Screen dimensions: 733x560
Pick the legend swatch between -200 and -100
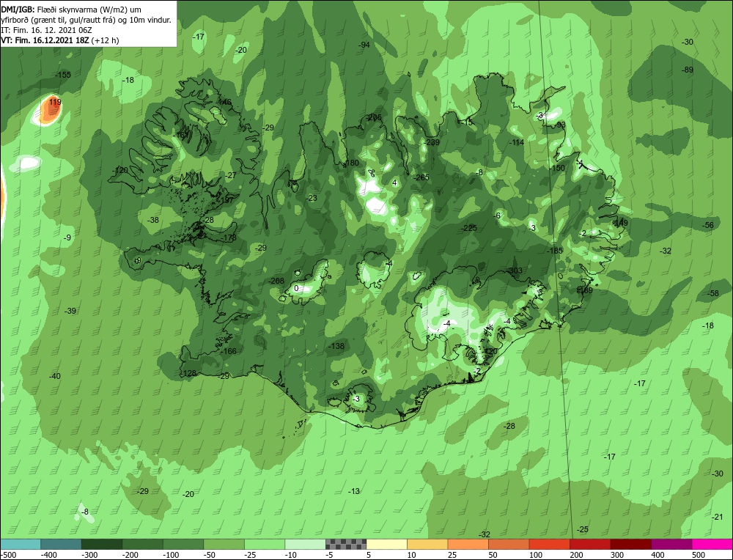(x=143, y=545)
